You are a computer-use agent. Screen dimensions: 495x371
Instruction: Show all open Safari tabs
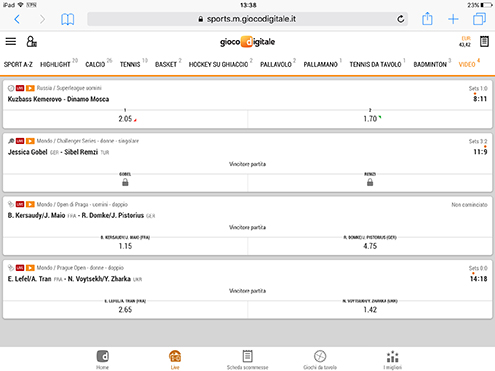pos(479,19)
